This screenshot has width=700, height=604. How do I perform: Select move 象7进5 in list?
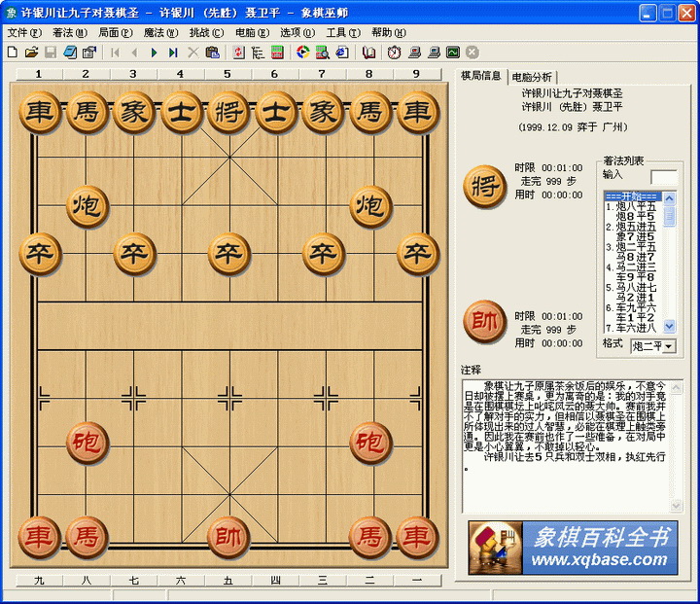pyautogui.click(x=635, y=236)
